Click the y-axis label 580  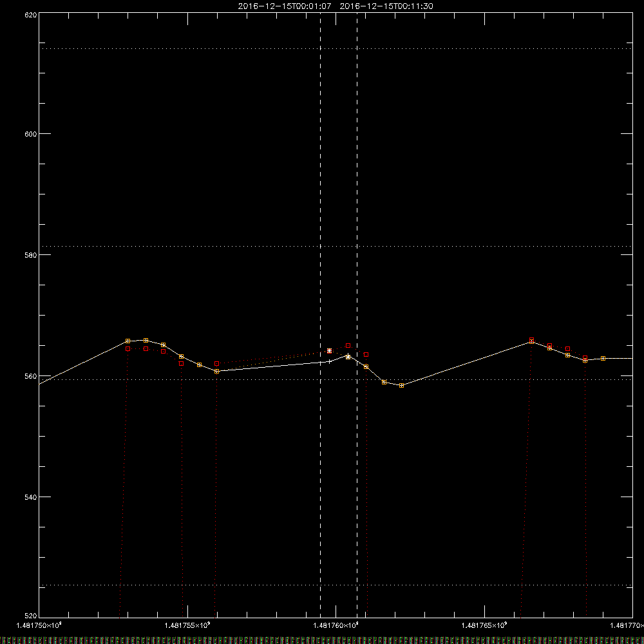(x=31, y=254)
